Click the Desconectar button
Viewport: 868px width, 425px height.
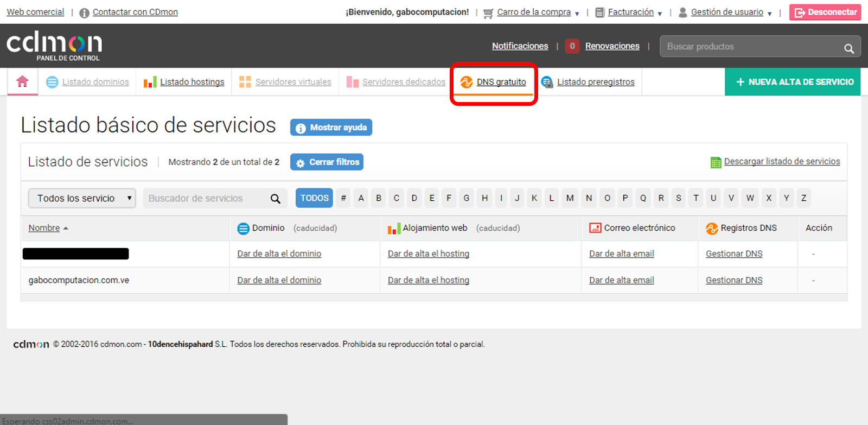click(825, 12)
